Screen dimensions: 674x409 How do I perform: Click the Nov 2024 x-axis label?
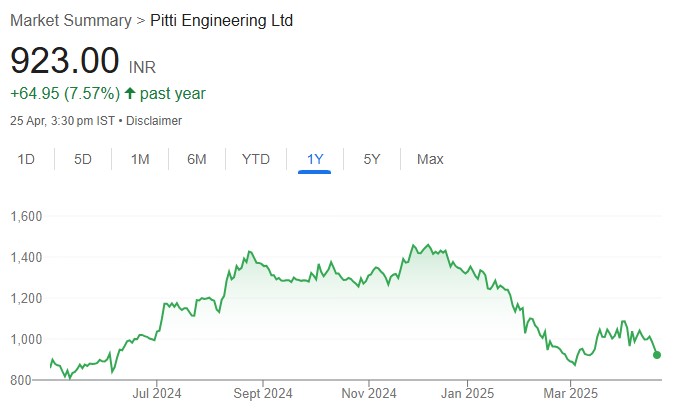pyautogui.click(x=369, y=393)
